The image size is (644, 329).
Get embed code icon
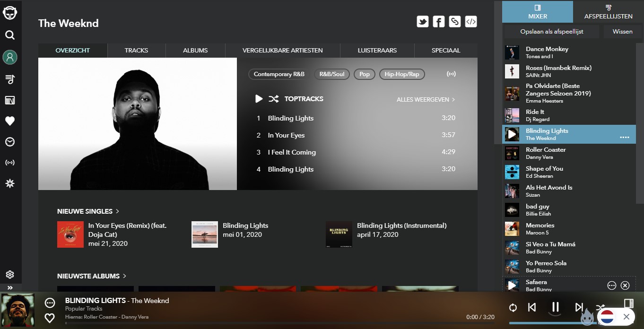(x=471, y=22)
